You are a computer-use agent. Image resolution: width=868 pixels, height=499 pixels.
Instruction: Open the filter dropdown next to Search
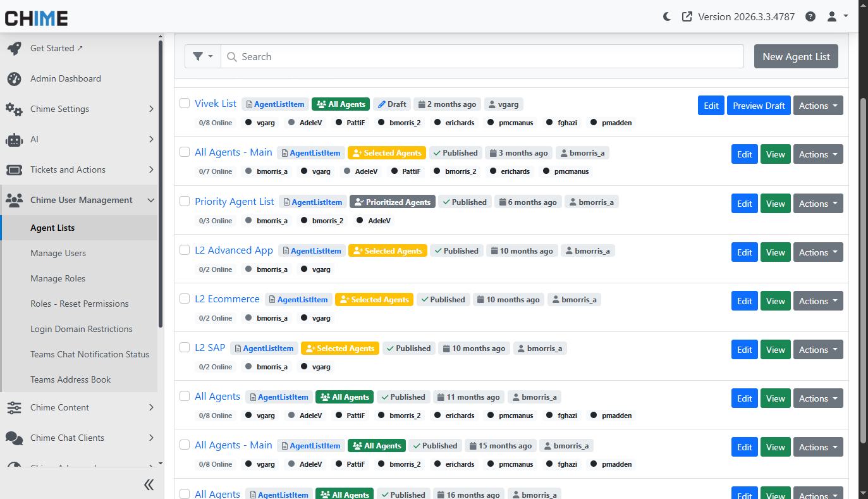[x=202, y=56]
